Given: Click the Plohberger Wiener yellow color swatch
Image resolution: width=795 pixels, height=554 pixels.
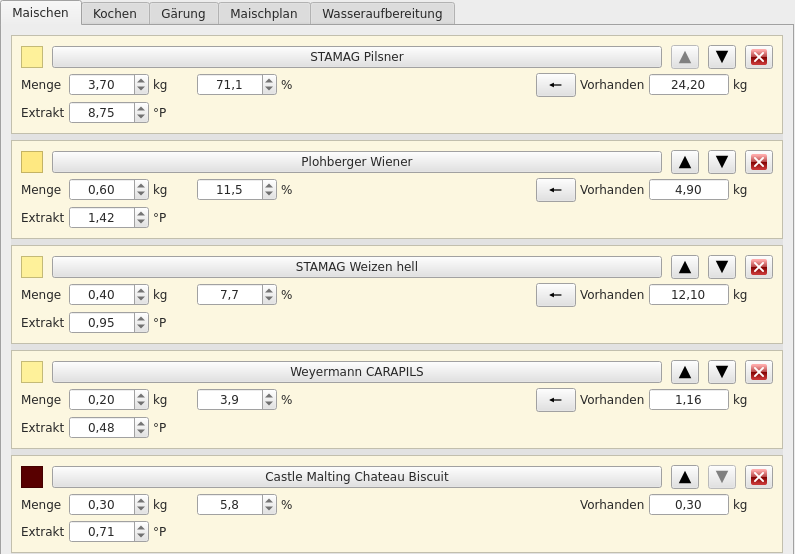Looking at the screenshot, I should [32, 162].
